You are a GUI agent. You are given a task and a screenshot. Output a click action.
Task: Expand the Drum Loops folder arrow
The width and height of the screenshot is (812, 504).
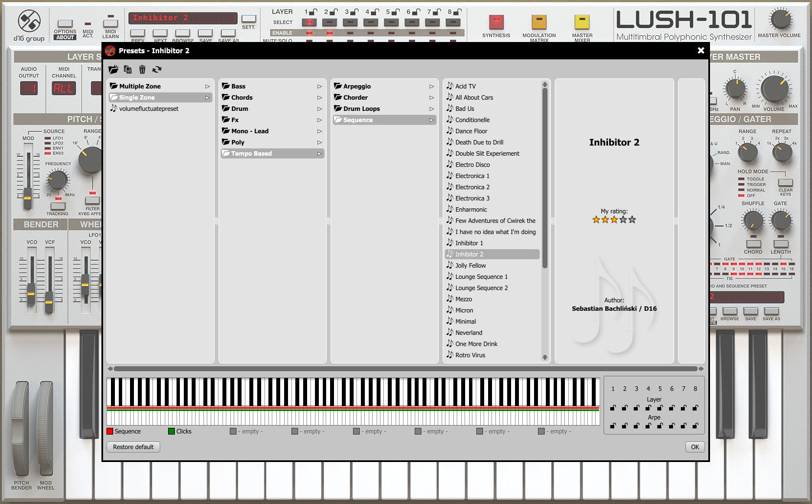pyautogui.click(x=431, y=109)
